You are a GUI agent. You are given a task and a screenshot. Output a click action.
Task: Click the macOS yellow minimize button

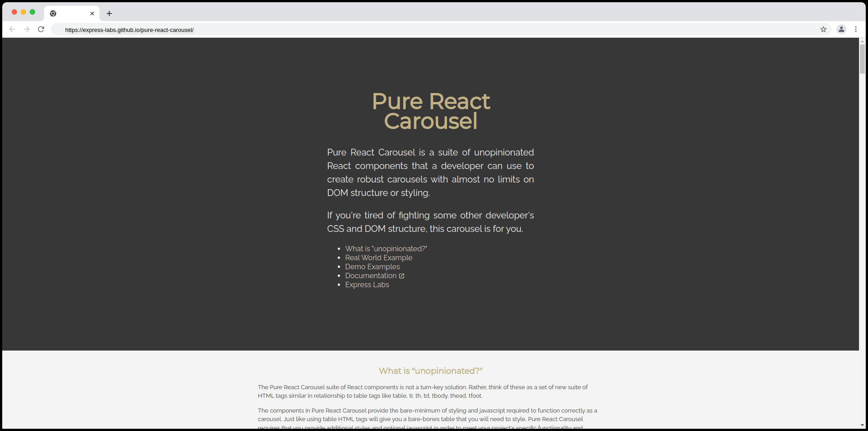click(23, 12)
